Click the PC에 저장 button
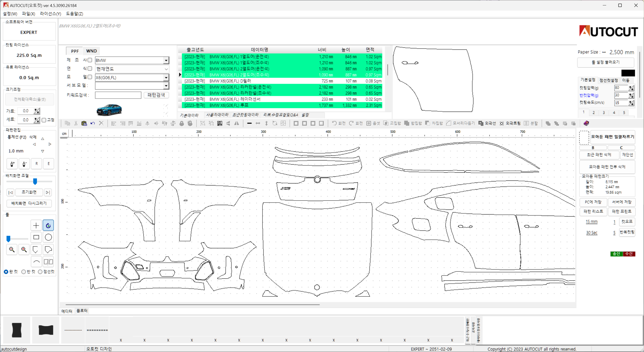The width and height of the screenshot is (644, 352). pyautogui.click(x=593, y=202)
